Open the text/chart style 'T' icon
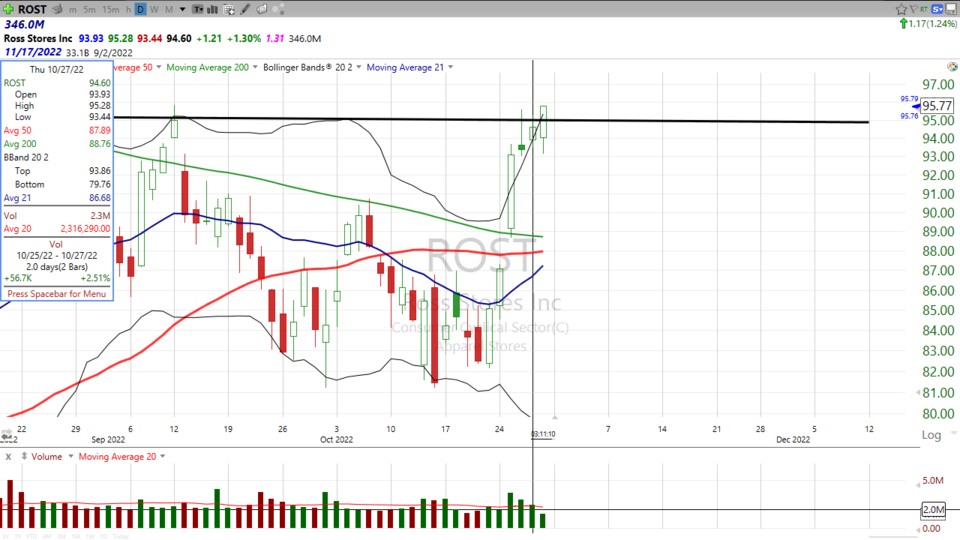The width and height of the screenshot is (960, 540). click(x=198, y=9)
